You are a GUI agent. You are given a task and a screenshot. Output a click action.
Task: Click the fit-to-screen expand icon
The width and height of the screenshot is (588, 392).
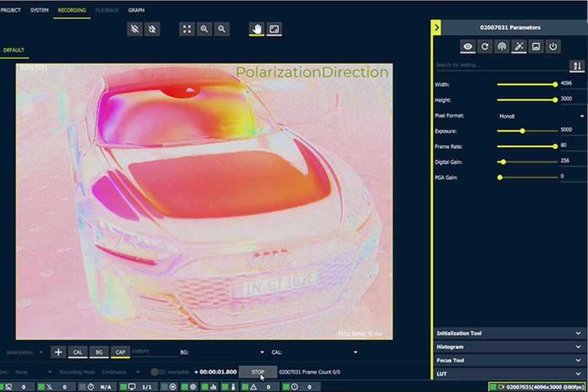pyautogui.click(x=188, y=29)
